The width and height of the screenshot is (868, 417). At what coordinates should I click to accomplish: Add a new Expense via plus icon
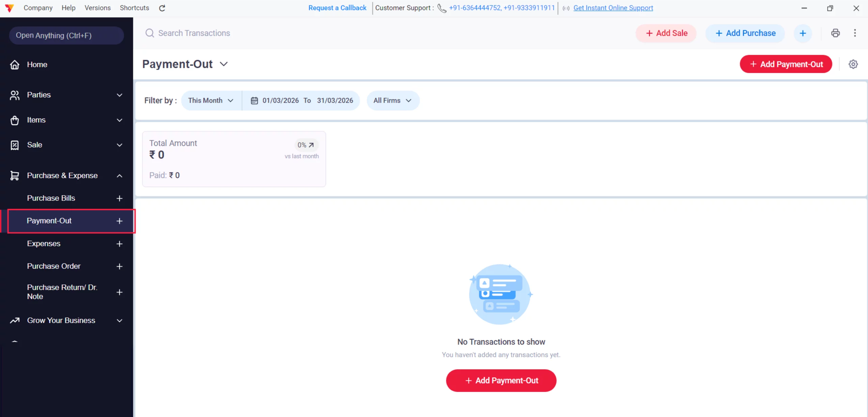119,244
